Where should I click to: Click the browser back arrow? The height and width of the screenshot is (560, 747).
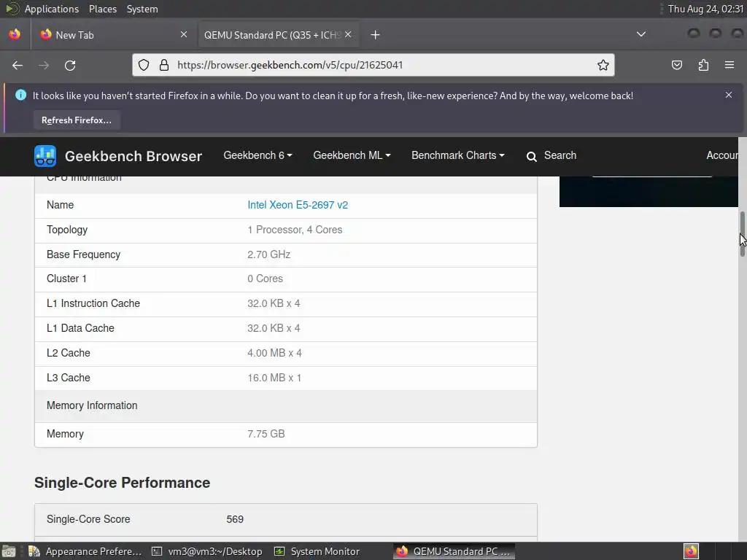tap(18, 65)
